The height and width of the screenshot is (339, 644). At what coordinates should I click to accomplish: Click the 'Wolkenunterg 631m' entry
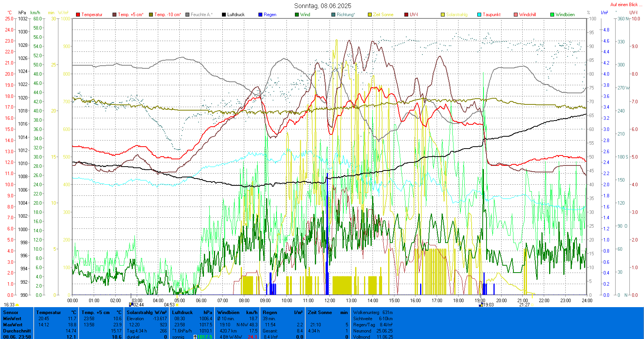[x=373, y=313]
